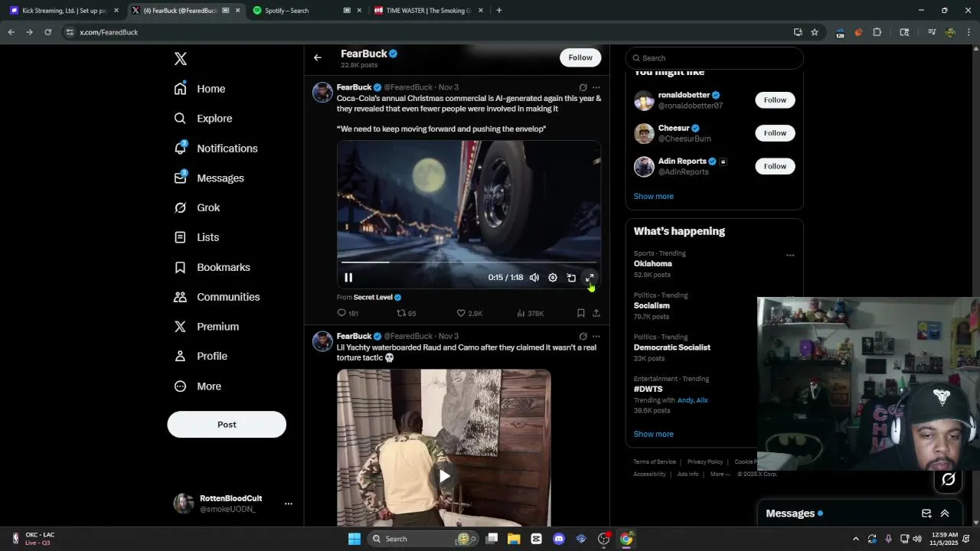Expand the footer More menu
This screenshot has width=980, height=551.
coord(720,474)
